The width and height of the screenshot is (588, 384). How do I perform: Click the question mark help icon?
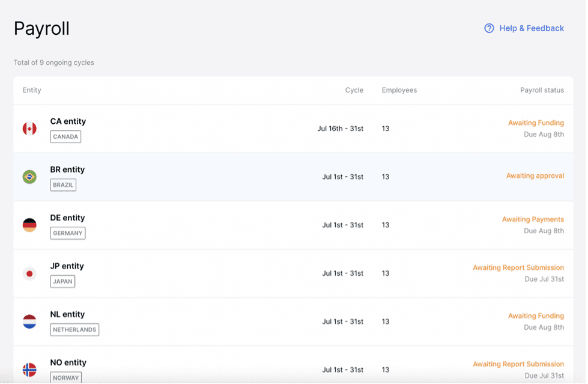pyautogui.click(x=489, y=28)
